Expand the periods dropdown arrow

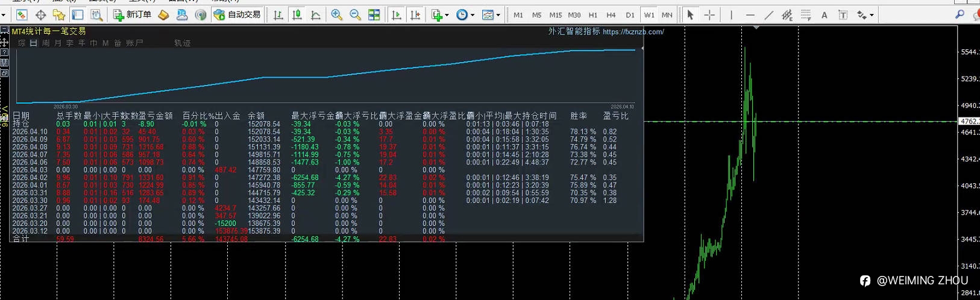coord(473,15)
